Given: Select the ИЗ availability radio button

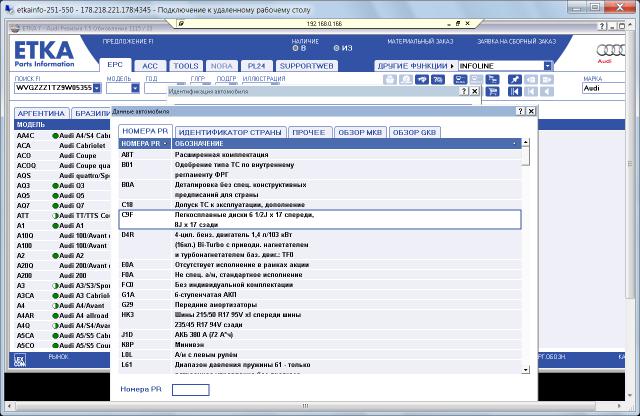Looking at the screenshot, I should point(336,48).
